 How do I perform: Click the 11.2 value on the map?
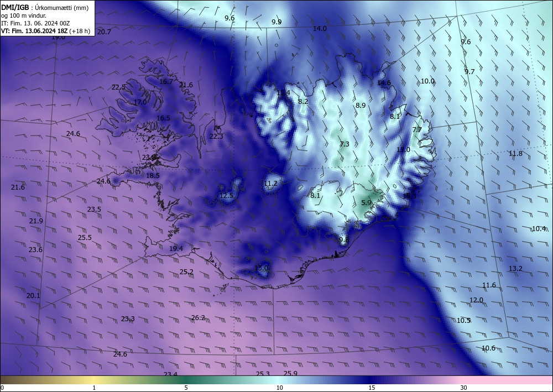point(270,184)
